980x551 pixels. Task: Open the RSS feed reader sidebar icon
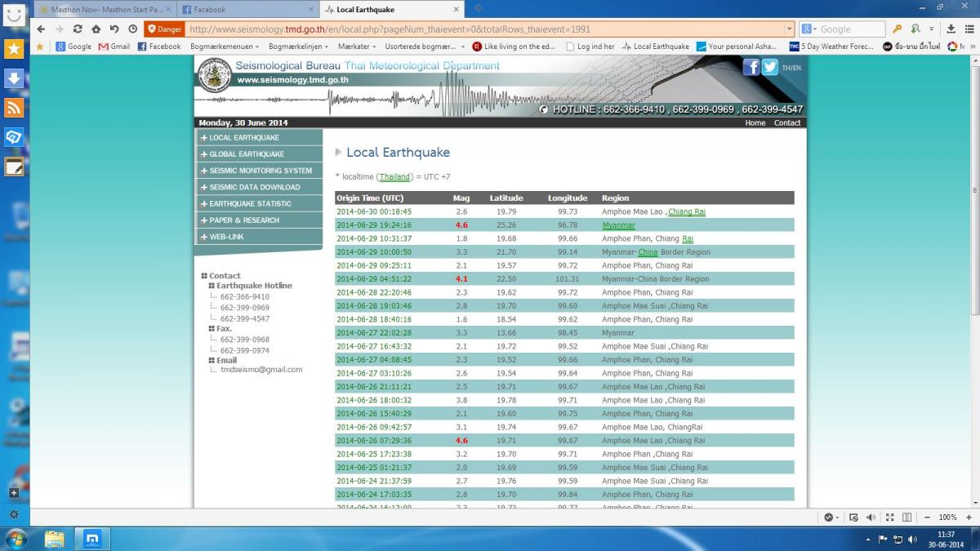tap(14, 108)
